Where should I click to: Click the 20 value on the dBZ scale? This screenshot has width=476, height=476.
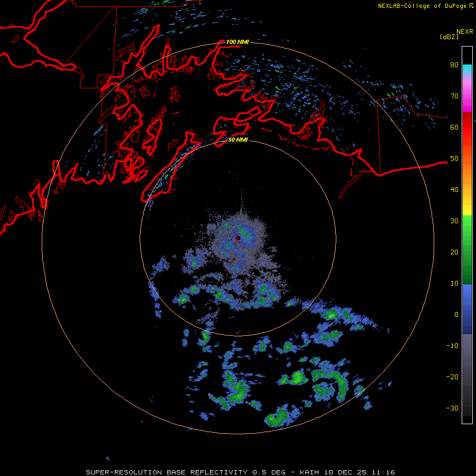pos(454,252)
